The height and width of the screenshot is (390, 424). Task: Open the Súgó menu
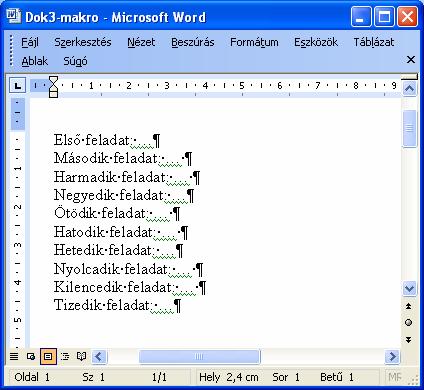pyautogui.click(x=75, y=61)
